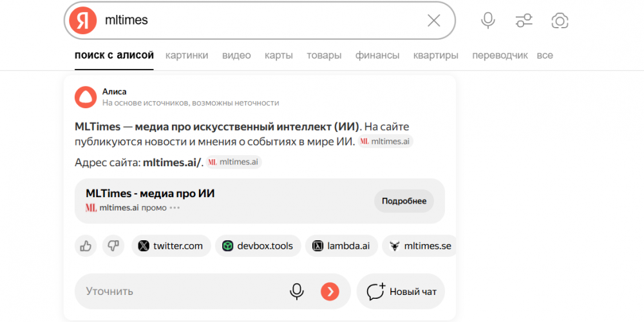Click the bold 'MLTimes' heading text
The image size is (644, 322).
pos(98,126)
